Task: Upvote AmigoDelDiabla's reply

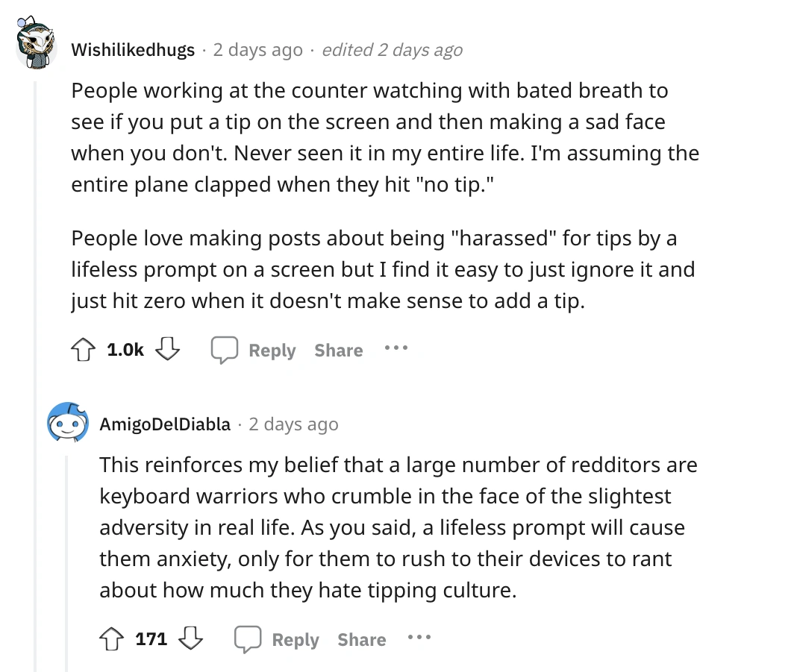Action: tap(110, 638)
